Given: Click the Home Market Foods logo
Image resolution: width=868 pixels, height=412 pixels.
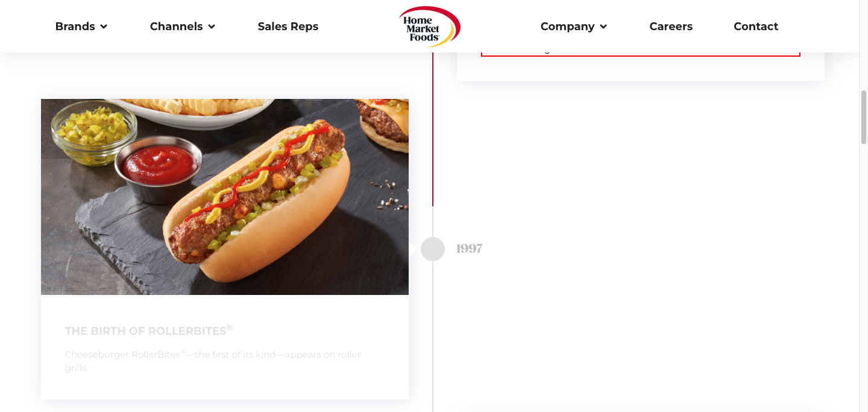Looking at the screenshot, I should point(429,27).
